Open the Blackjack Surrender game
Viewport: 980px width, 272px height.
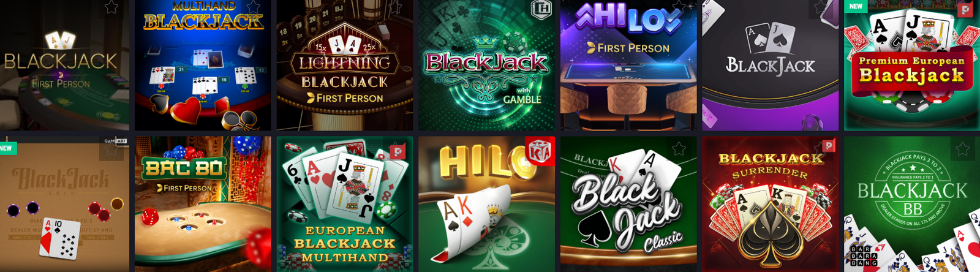point(770,204)
